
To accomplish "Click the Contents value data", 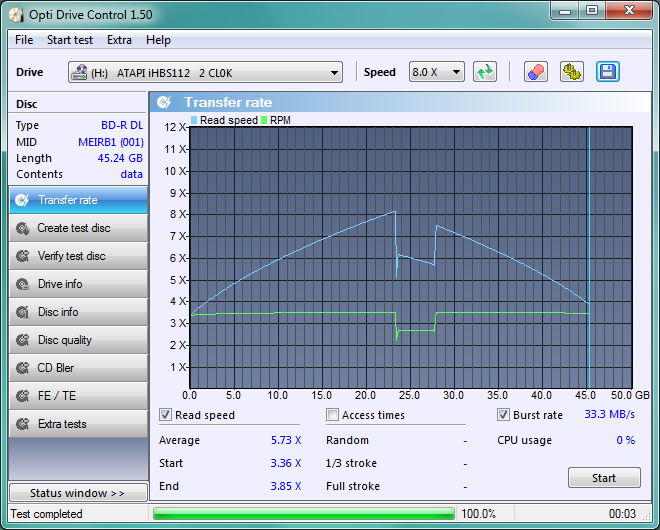I will [131, 174].
